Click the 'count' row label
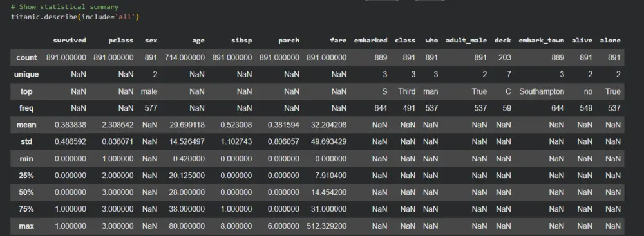 click(x=26, y=57)
